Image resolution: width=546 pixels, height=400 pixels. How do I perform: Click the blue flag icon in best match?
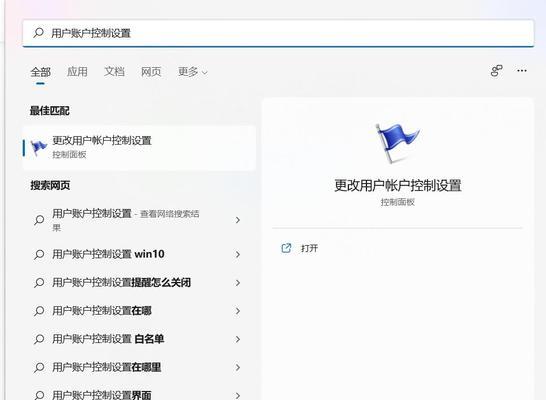tap(38, 148)
